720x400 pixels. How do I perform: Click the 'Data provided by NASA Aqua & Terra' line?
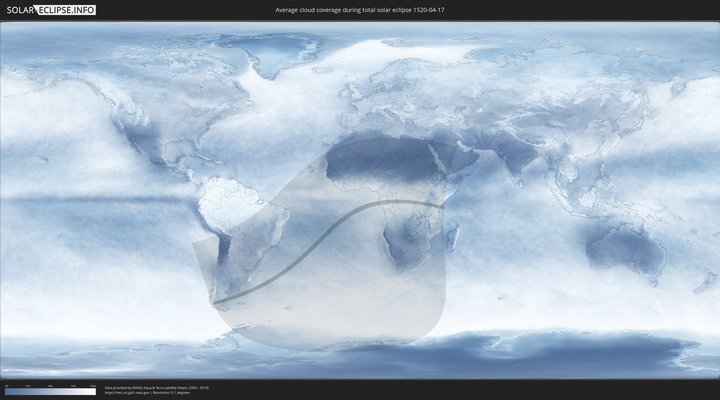pos(157,388)
